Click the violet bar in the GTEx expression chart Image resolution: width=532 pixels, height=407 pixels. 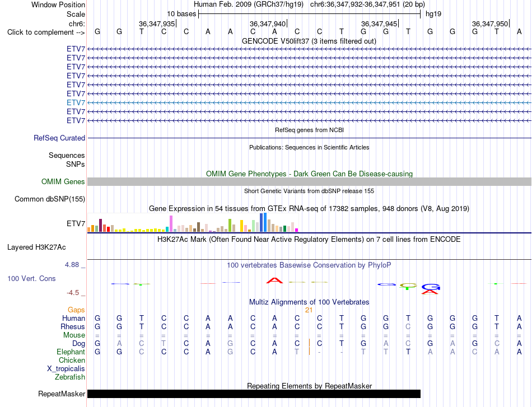coord(171,224)
